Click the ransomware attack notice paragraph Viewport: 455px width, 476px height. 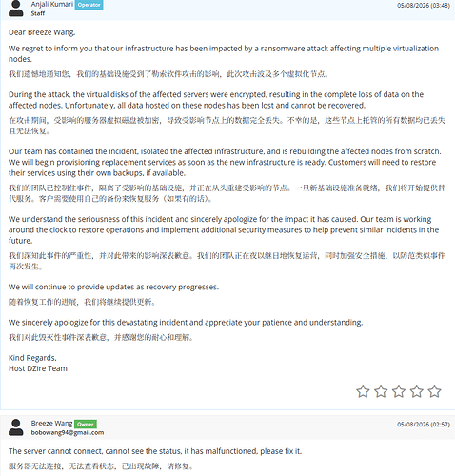(x=224, y=53)
